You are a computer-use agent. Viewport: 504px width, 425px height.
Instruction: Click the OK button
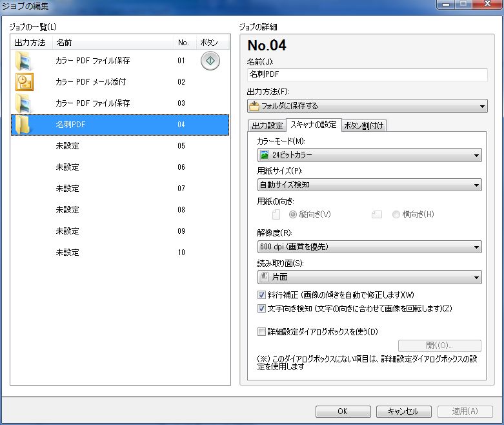coord(343,411)
